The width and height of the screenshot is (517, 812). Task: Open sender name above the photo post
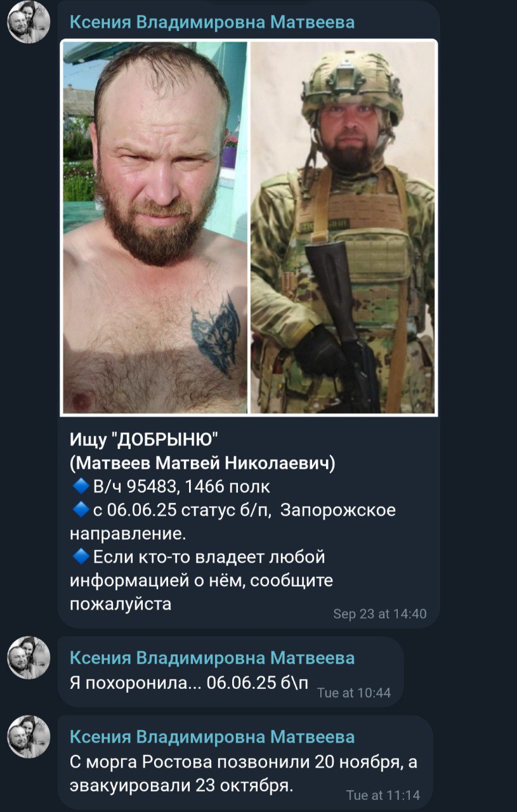[212, 22]
